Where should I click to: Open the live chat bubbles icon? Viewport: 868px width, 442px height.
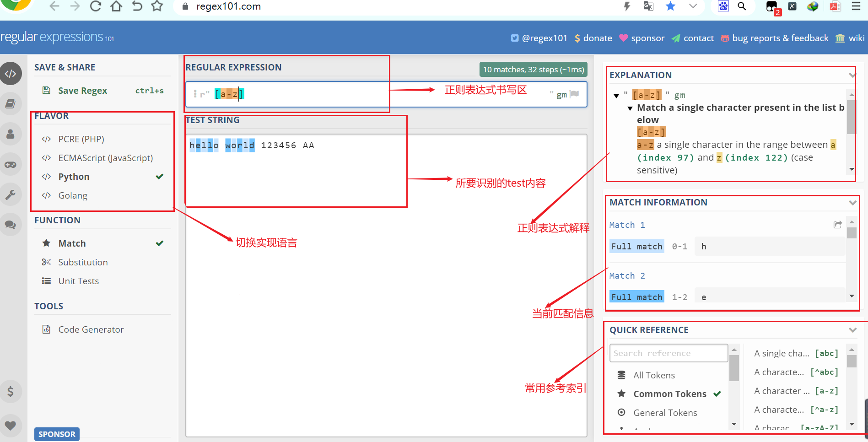pyautogui.click(x=11, y=225)
